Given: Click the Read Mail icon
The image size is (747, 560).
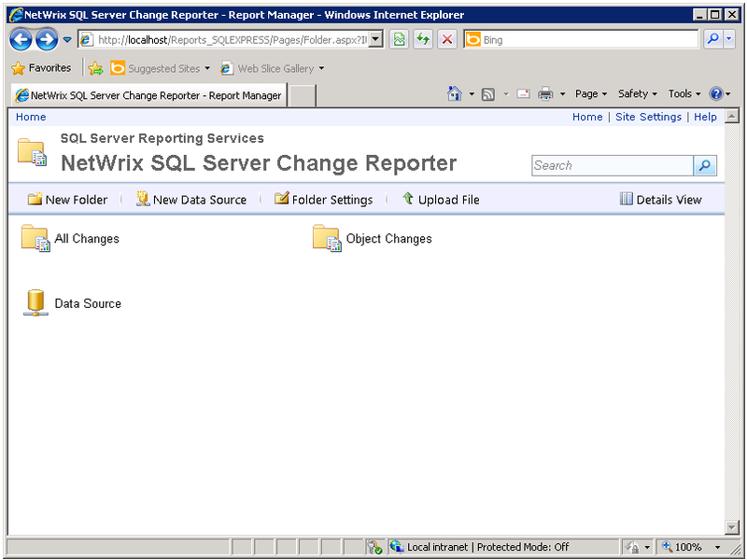Looking at the screenshot, I should click(x=523, y=94).
